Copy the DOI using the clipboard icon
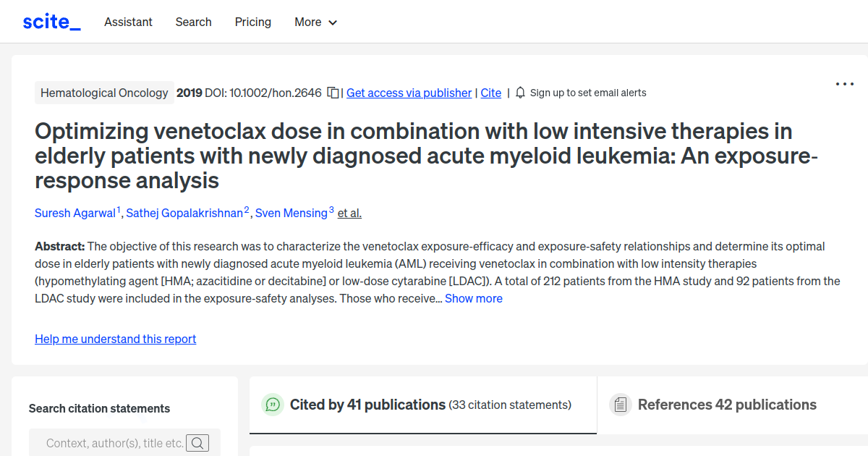The height and width of the screenshot is (456, 868). coord(331,93)
